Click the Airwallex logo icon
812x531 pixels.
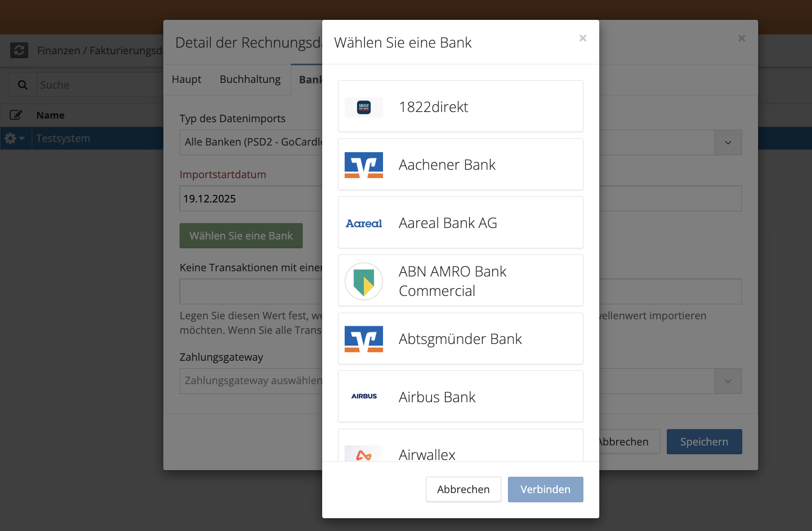(x=364, y=454)
